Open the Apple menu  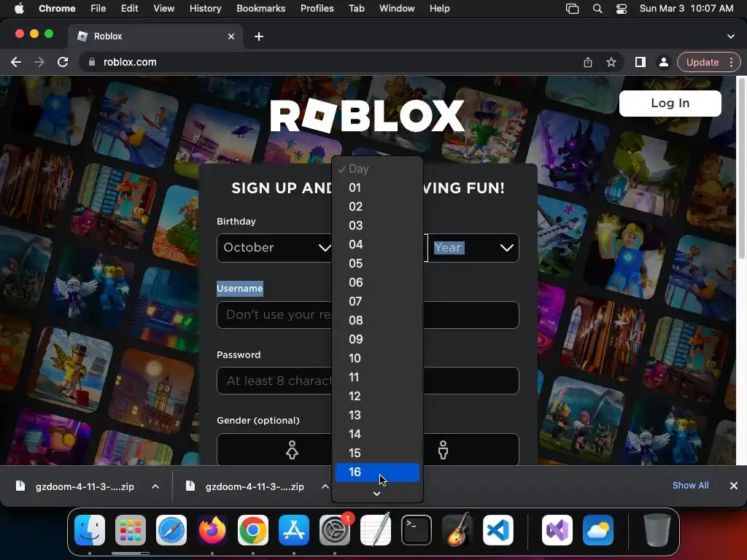click(19, 9)
